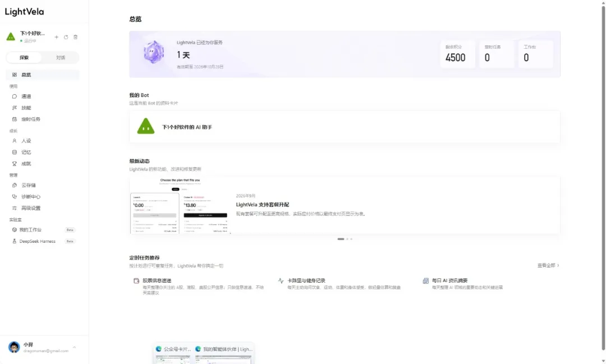Click the bot name 下1个好软... in sidebar
The image size is (606, 364).
tap(33, 33)
